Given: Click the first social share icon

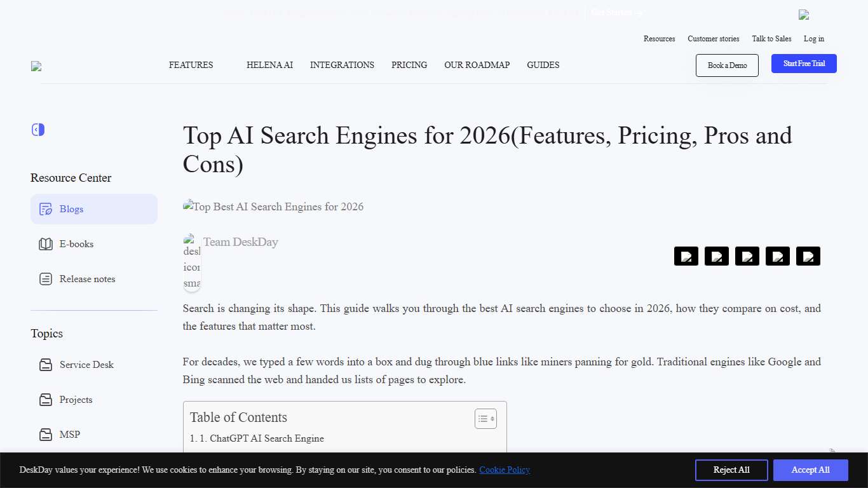Looking at the screenshot, I should click(x=686, y=256).
